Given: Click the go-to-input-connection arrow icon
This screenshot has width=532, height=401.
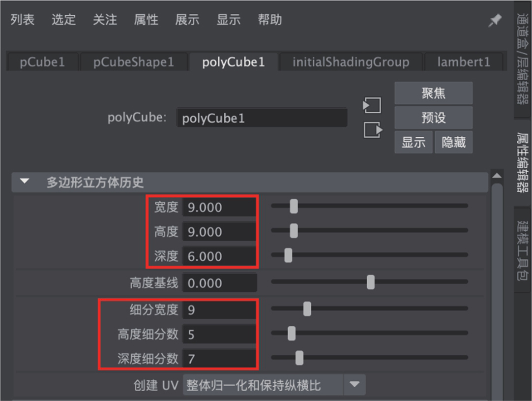Looking at the screenshot, I should [x=372, y=105].
